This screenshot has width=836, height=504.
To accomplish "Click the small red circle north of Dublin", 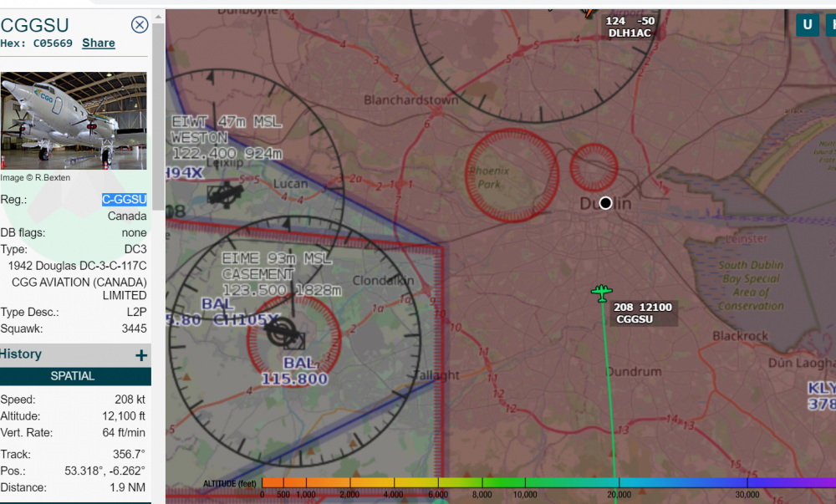I will coord(594,167).
